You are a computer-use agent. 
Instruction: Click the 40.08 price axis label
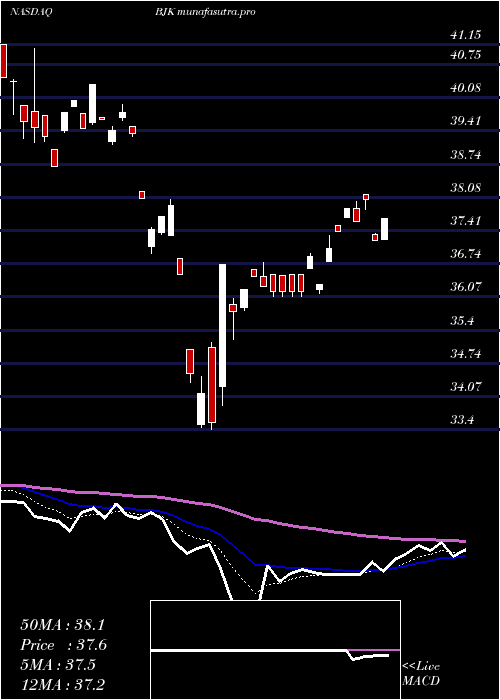[466, 88]
